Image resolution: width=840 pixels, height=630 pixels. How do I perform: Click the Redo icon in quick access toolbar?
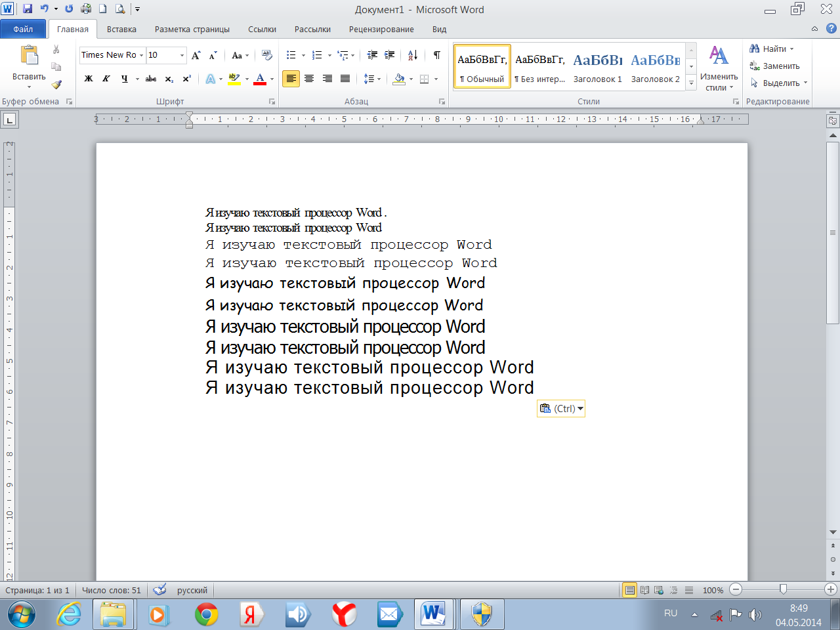[x=69, y=9]
